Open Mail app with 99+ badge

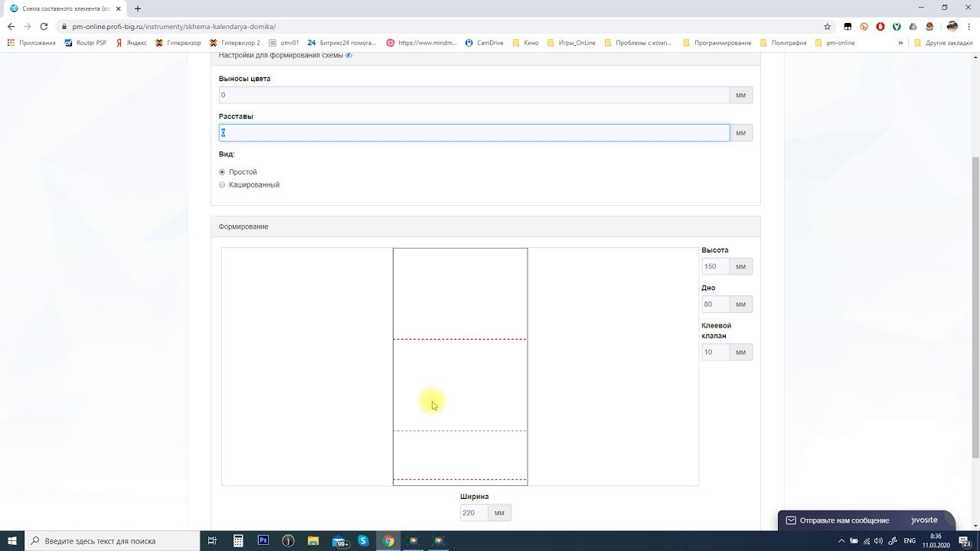pyautogui.click(x=339, y=540)
